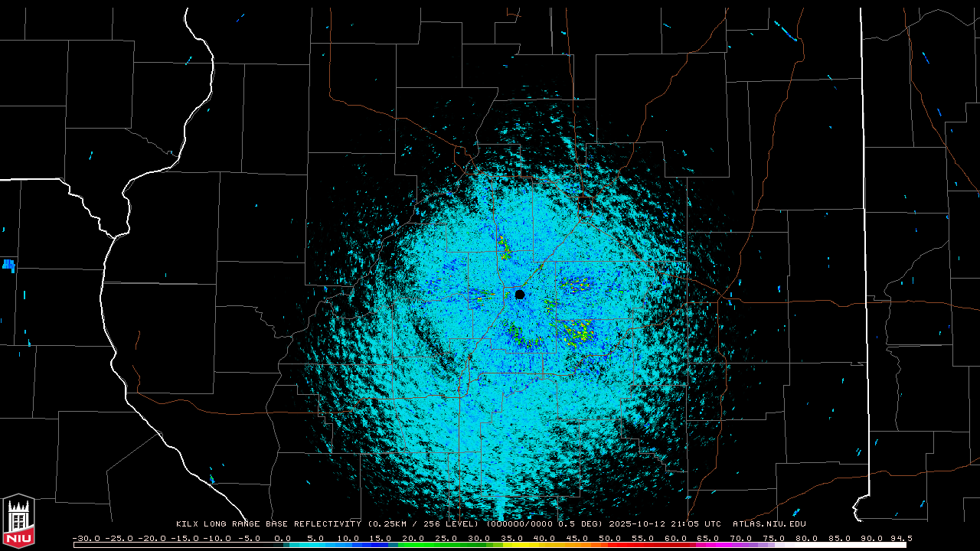Click the 94.5 label at scale end
980x551 pixels.
(900, 538)
